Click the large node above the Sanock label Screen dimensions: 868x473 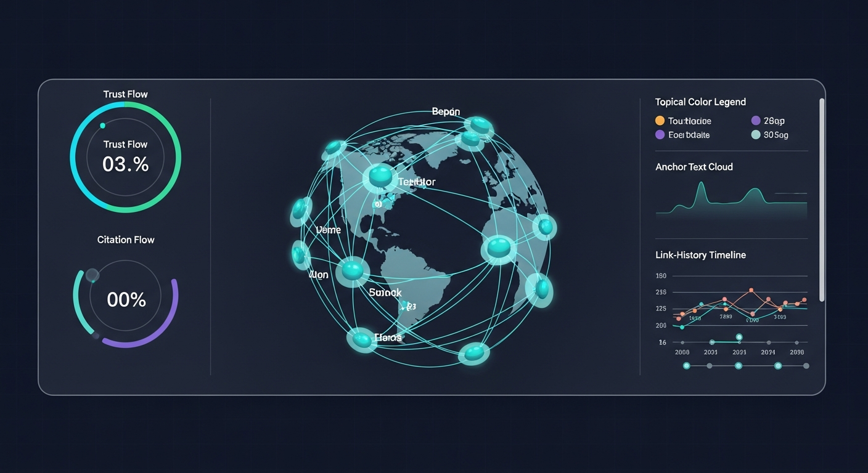pos(353,271)
